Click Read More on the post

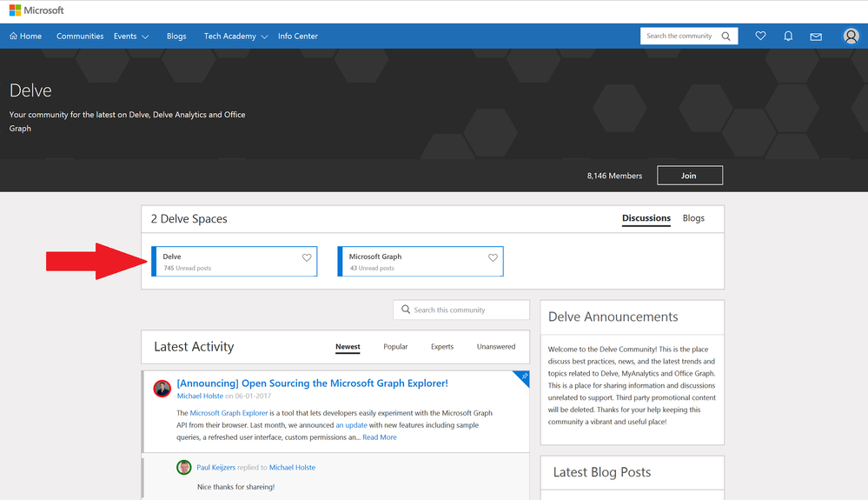379,437
